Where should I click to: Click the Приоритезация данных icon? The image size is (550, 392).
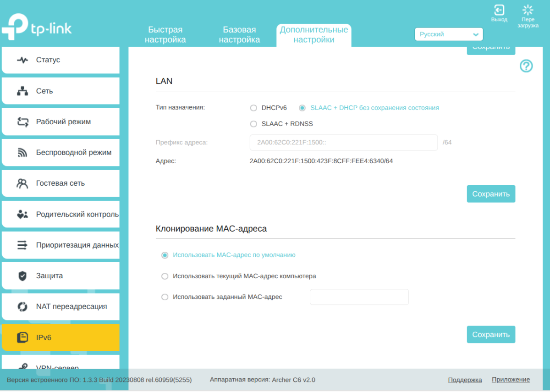[x=22, y=245]
